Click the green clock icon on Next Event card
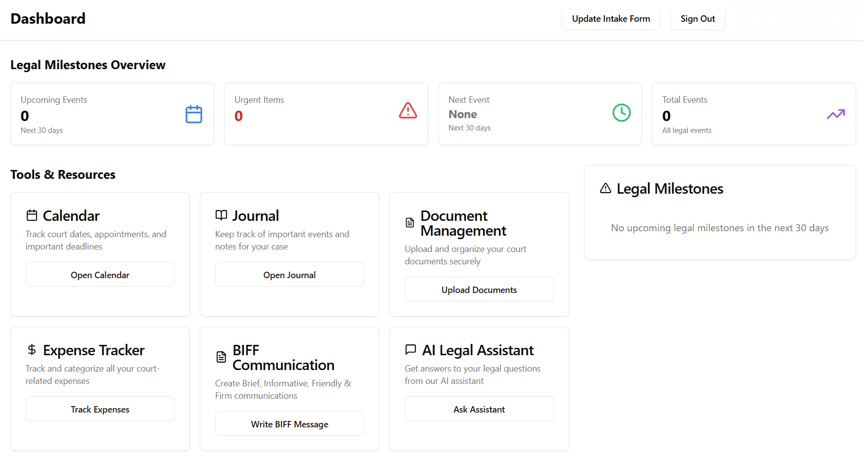 [x=621, y=113]
